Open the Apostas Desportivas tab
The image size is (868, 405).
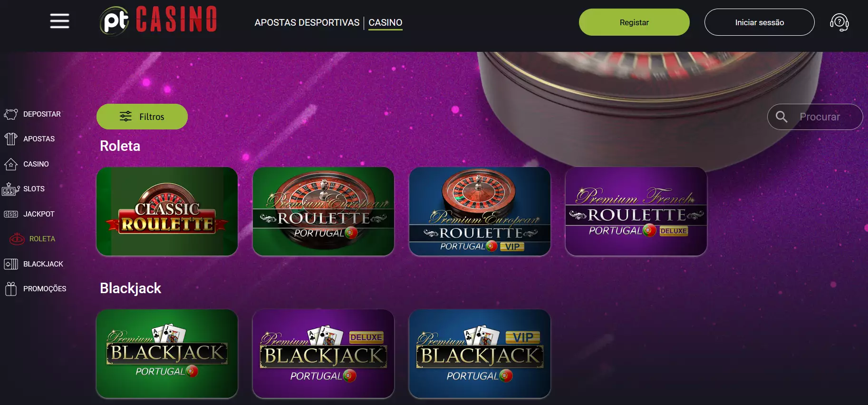click(x=307, y=22)
